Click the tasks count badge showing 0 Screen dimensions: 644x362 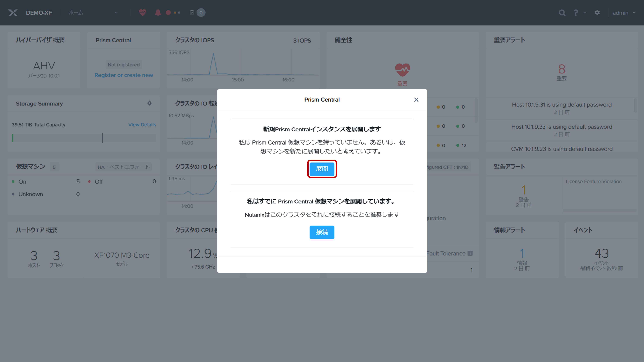(201, 13)
